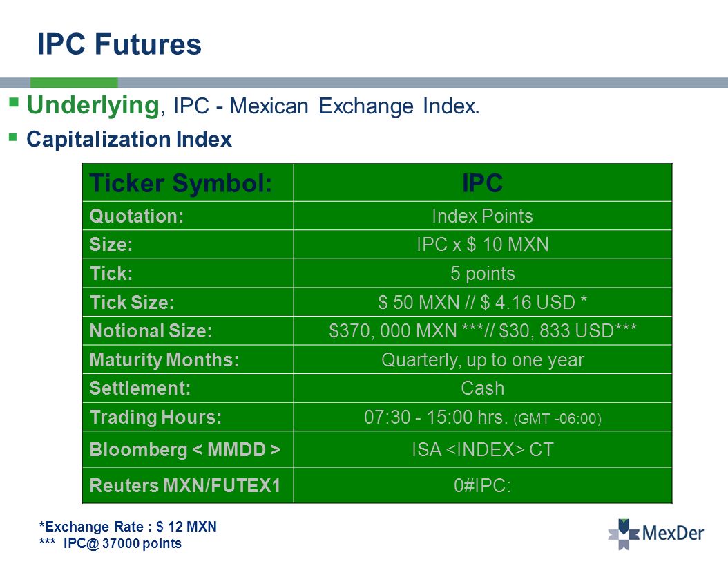The height and width of the screenshot is (564, 728).
Task: Select the 0#IPC: Reuters code
Action: (x=483, y=485)
